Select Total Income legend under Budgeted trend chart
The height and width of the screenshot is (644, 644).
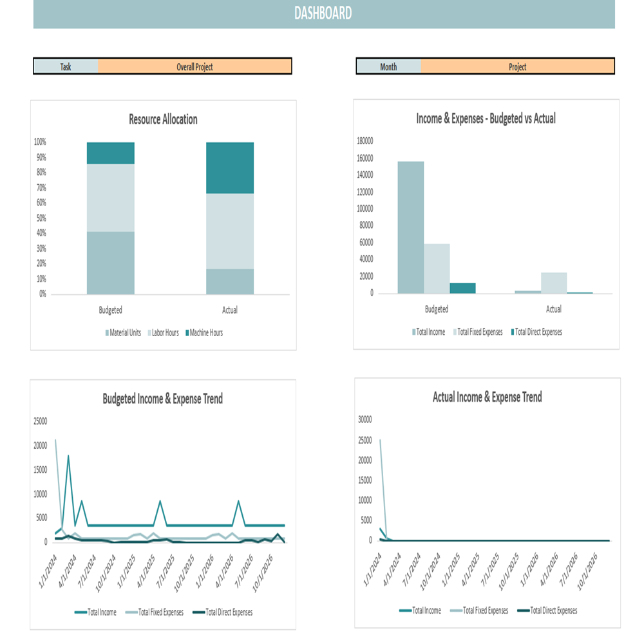tap(82, 612)
